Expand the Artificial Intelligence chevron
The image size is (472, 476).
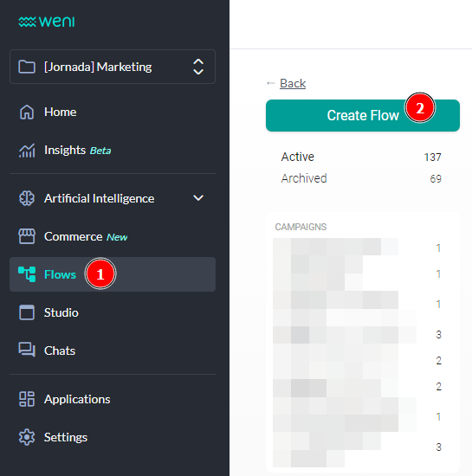tap(198, 198)
